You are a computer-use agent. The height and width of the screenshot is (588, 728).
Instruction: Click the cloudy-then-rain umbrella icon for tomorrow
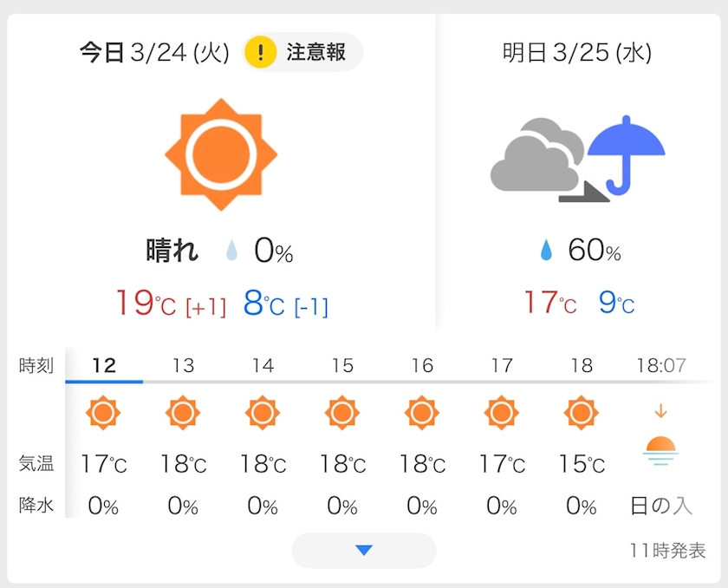(x=577, y=156)
